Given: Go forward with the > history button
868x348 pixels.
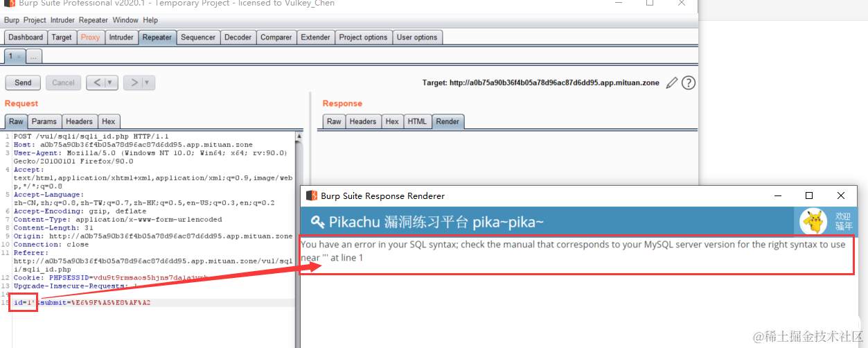Looking at the screenshot, I should (134, 82).
